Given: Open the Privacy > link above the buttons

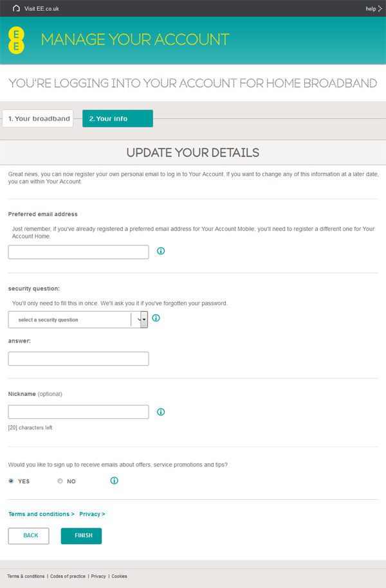Looking at the screenshot, I should (x=92, y=513).
